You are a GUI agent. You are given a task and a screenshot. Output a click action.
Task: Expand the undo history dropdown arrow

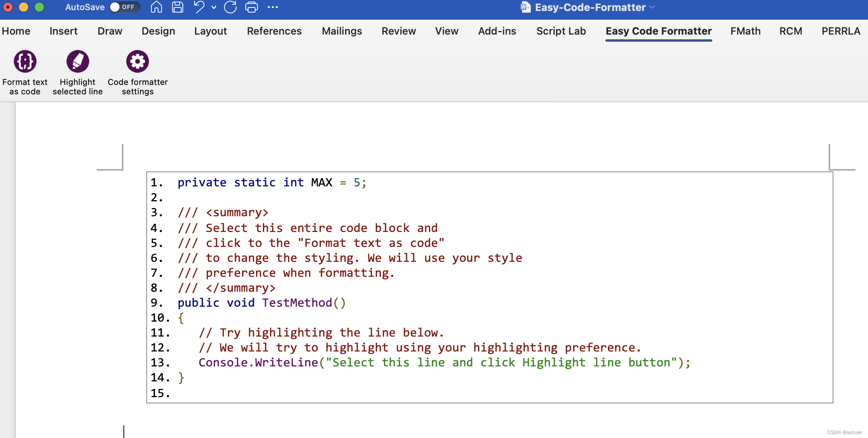[x=214, y=7]
